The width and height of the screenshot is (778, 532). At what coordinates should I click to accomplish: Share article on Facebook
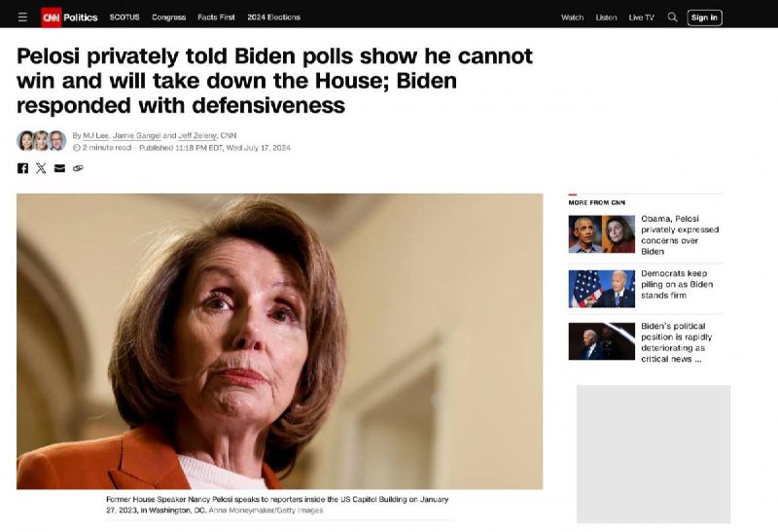tap(22, 168)
